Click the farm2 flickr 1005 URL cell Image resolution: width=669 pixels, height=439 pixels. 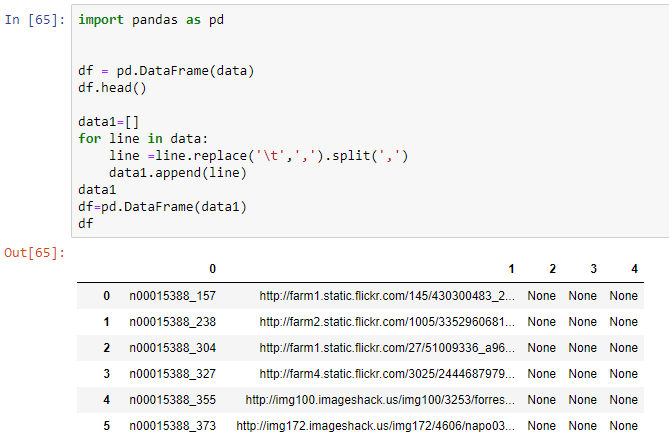pos(387,322)
